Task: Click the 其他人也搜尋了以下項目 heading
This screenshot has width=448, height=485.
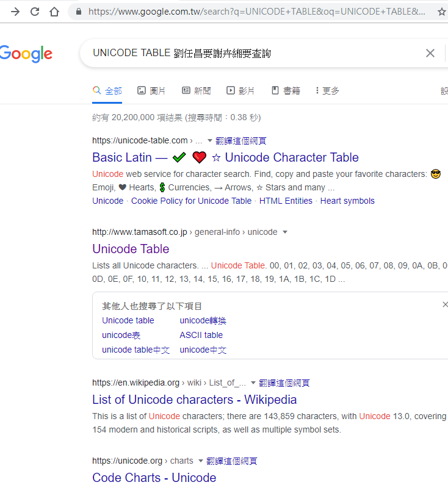Action: click(152, 306)
